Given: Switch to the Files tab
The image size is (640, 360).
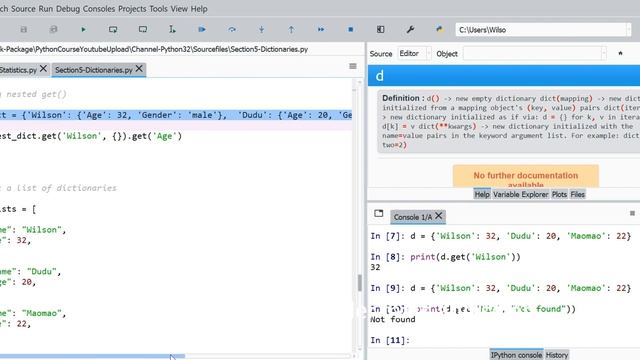Looking at the screenshot, I should [578, 194].
